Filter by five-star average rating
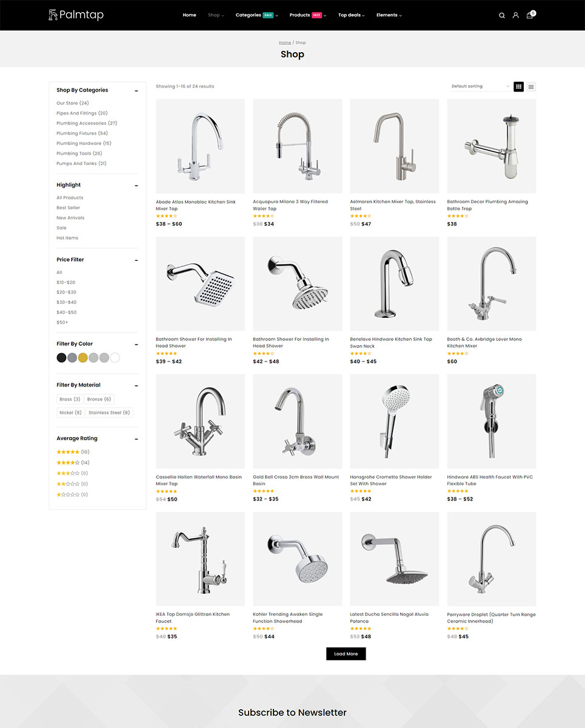Image resolution: width=585 pixels, height=728 pixels. pyautogui.click(x=73, y=452)
